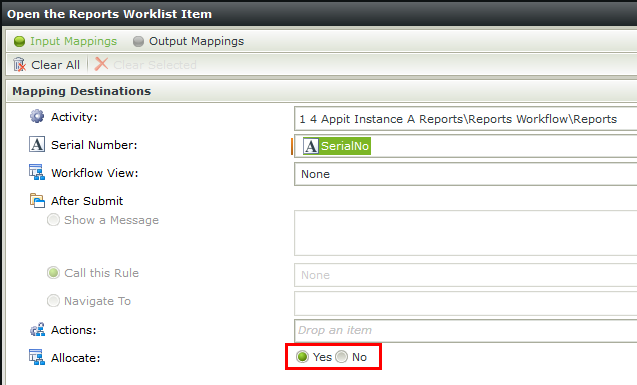The image size is (637, 385).
Task: Click the Actions Drop an item field
Action: [x=465, y=330]
